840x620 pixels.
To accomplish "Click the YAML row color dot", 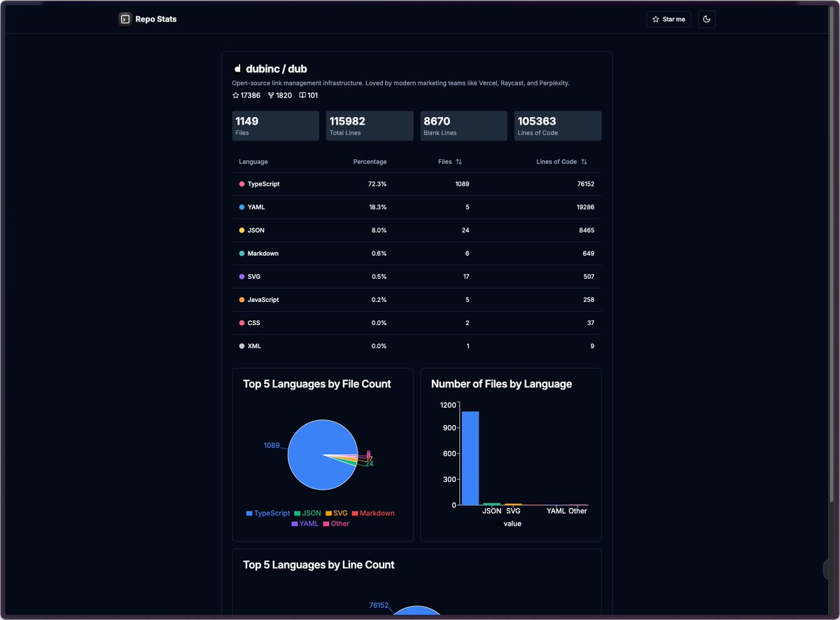I will 242,207.
